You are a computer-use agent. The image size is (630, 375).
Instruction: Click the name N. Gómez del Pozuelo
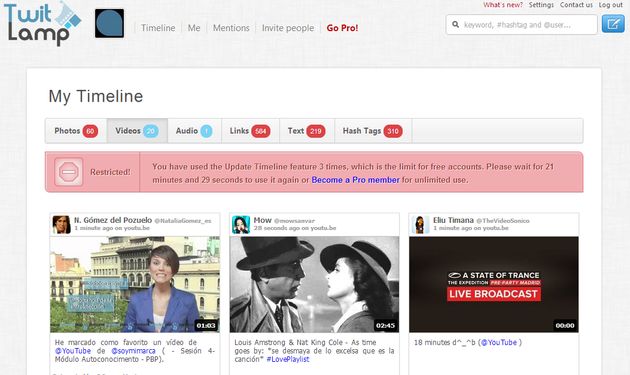(x=113, y=220)
